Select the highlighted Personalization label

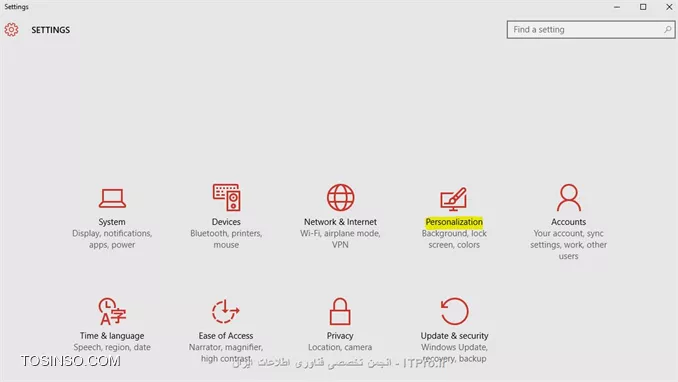[x=454, y=221]
